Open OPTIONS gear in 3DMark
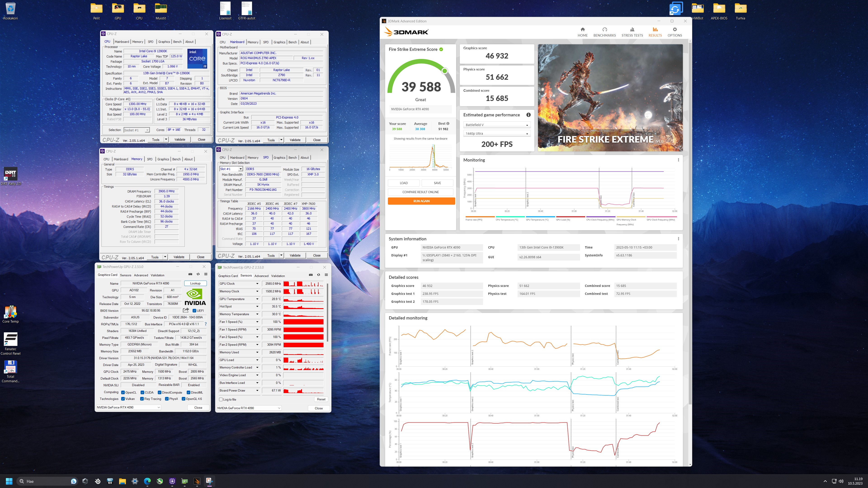The height and width of the screenshot is (488, 868). pos(675,32)
